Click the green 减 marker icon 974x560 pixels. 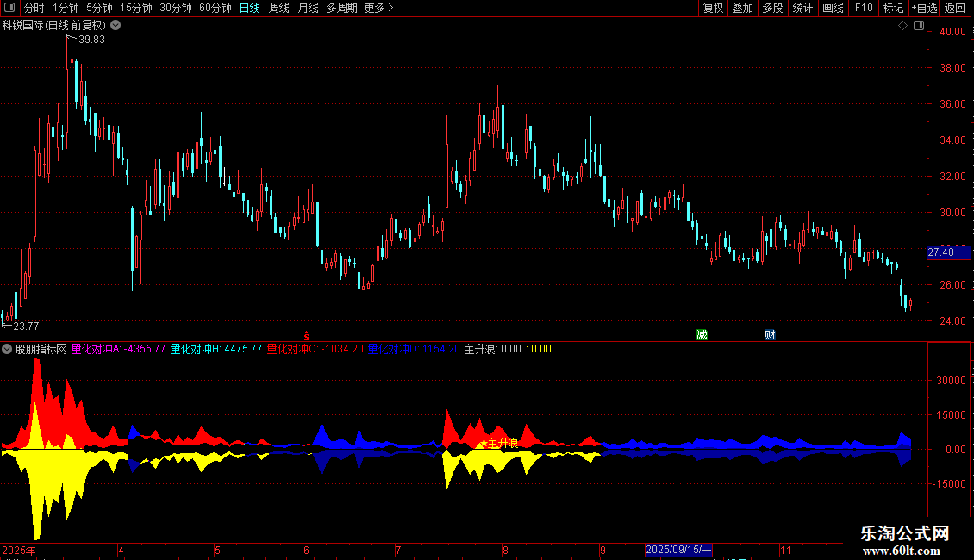point(702,335)
